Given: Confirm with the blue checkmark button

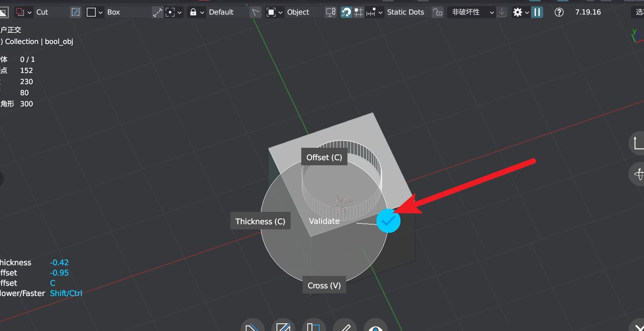Looking at the screenshot, I should pos(388,221).
